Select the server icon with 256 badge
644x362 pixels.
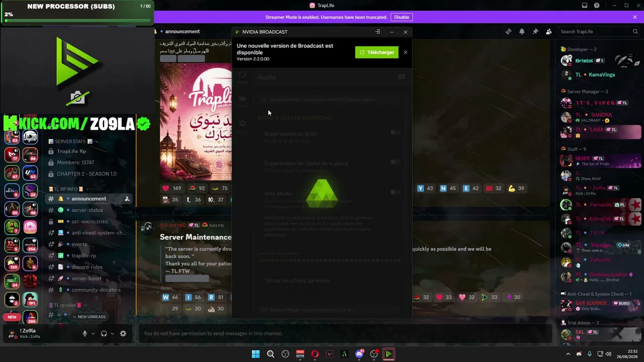coord(30,245)
